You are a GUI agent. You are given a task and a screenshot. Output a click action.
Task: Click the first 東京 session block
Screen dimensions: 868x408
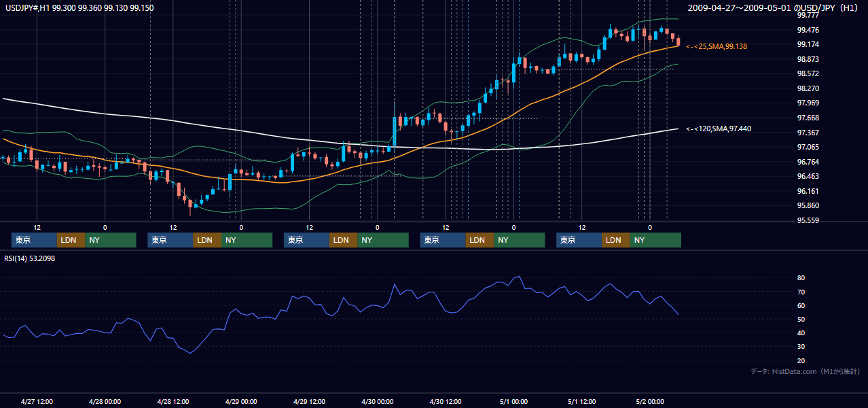coord(34,240)
